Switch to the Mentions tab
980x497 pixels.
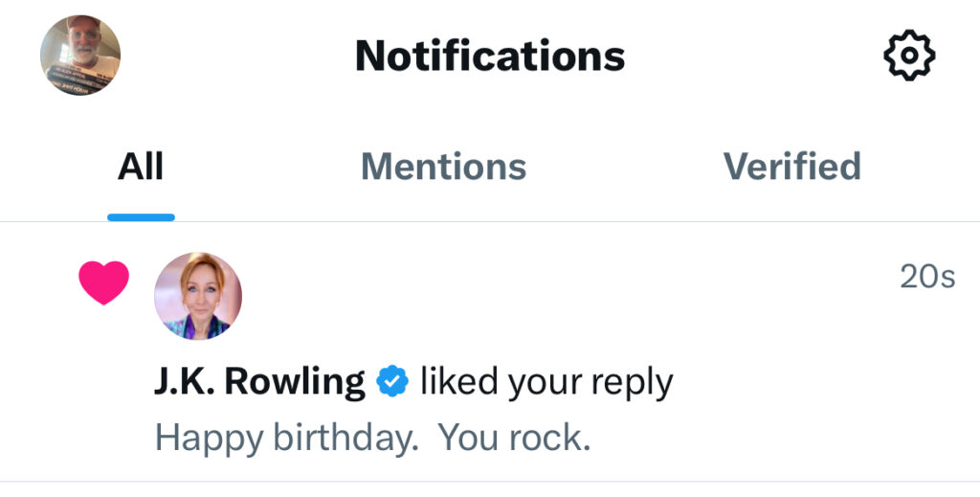coord(443,167)
